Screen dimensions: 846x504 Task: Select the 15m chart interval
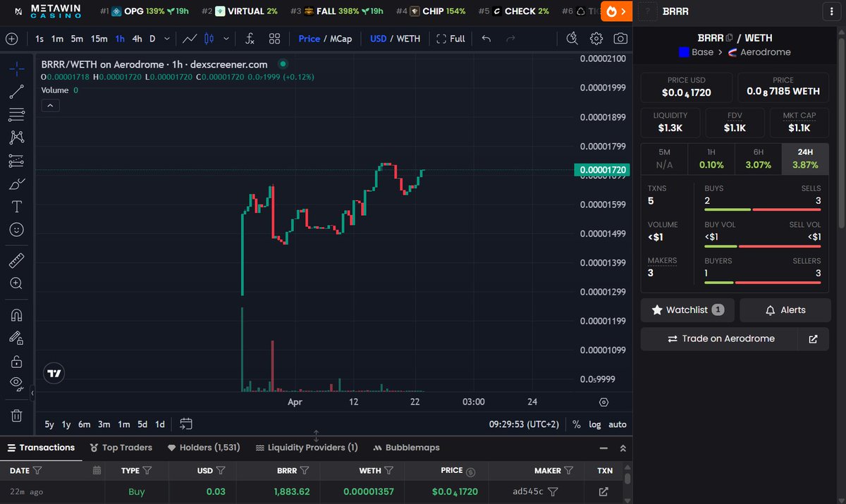[99, 39]
